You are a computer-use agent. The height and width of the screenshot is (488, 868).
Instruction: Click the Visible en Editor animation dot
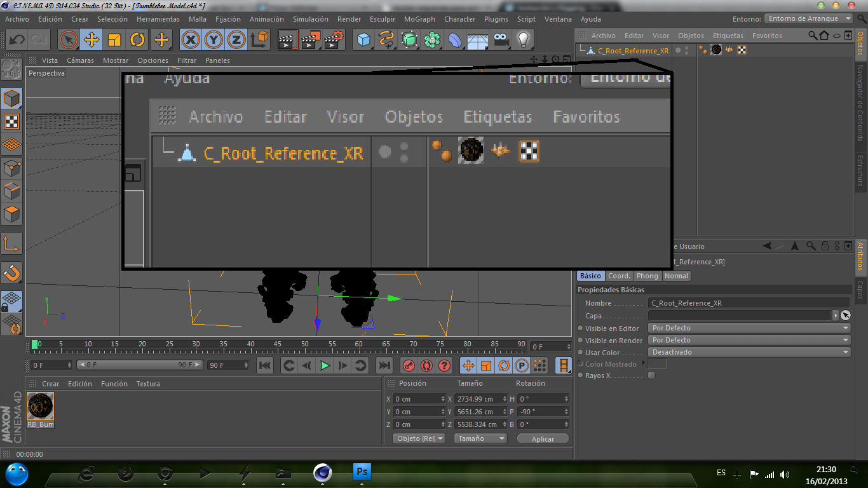pyautogui.click(x=580, y=328)
